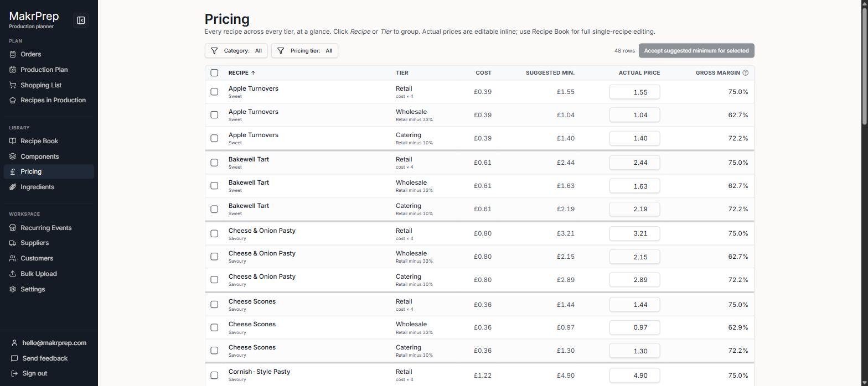Click the user account person icon
868x386 pixels.
point(14,343)
